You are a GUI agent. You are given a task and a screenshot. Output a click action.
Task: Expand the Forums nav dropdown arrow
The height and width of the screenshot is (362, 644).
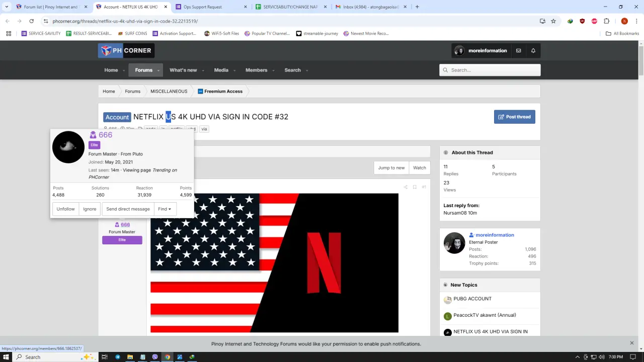tap(158, 70)
